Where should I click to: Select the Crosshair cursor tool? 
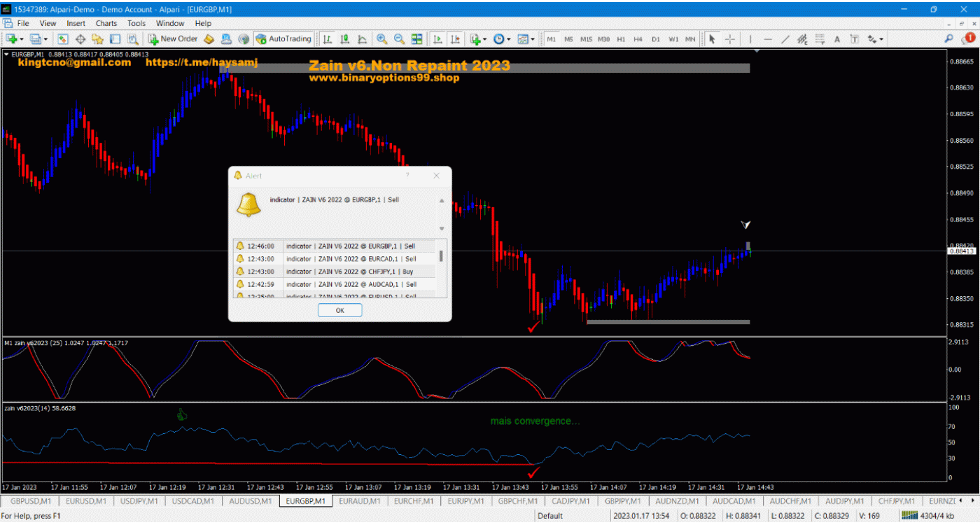click(x=729, y=39)
